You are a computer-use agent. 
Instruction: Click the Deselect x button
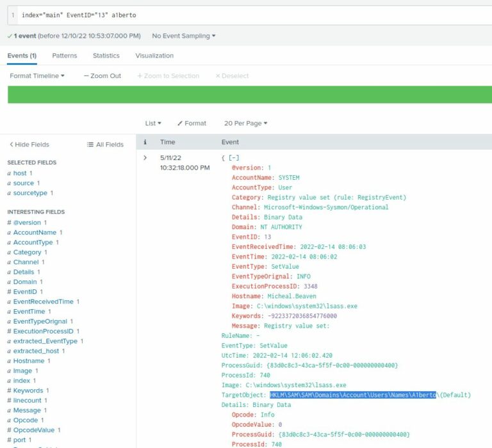(x=232, y=76)
